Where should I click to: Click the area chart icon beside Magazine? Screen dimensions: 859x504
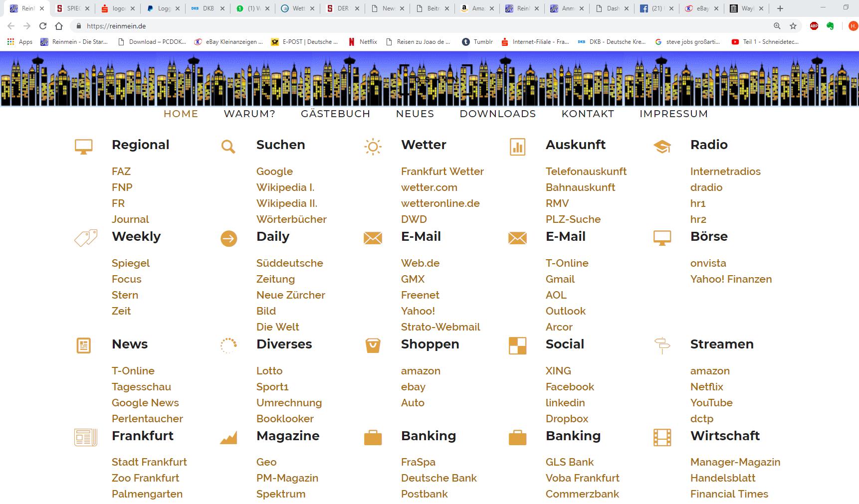point(228,438)
